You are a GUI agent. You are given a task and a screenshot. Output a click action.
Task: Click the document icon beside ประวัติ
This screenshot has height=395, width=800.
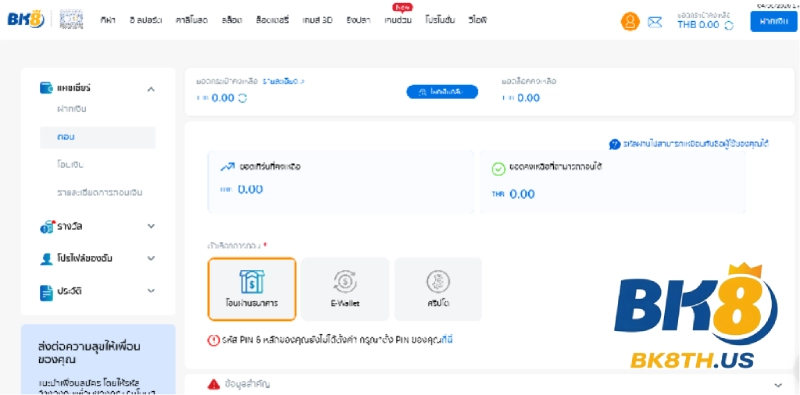point(46,292)
